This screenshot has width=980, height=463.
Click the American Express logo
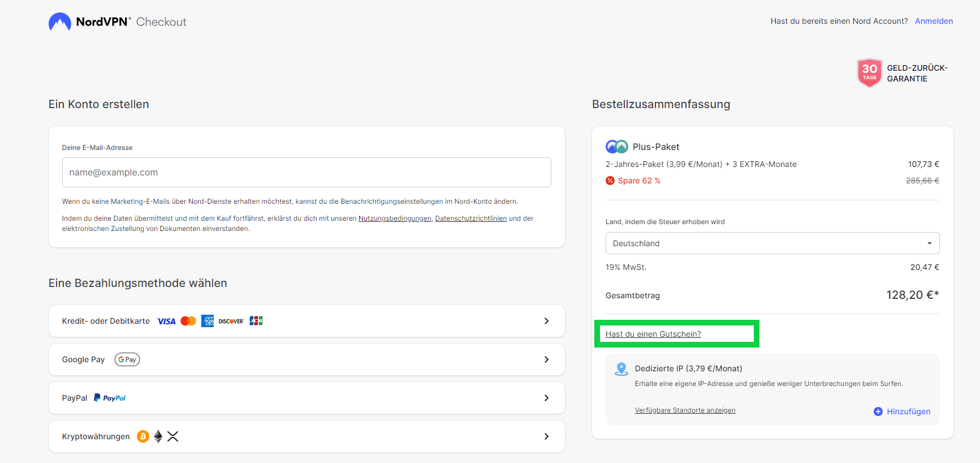pyautogui.click(x=208, y=321)
